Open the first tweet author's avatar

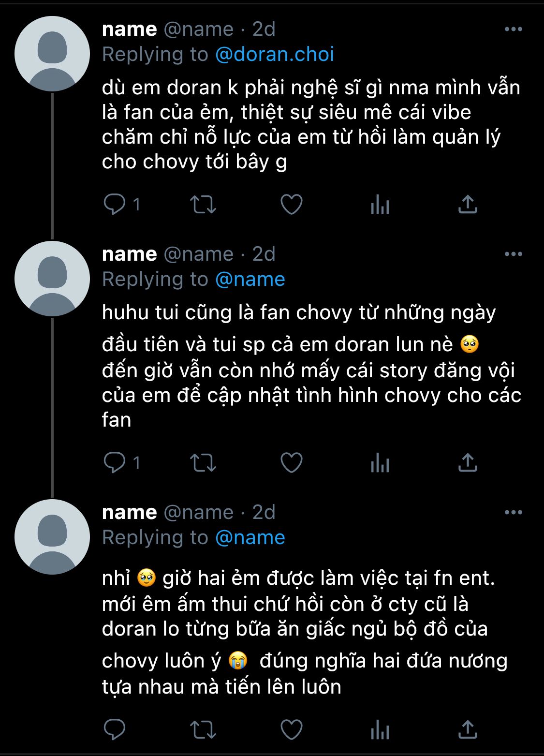coord(52,54)
